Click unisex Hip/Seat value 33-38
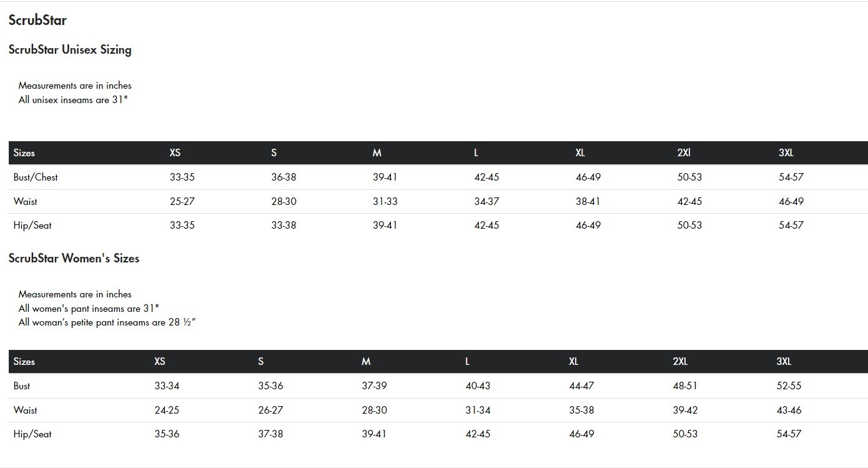 pyautogui.click(x=284, y=225)
